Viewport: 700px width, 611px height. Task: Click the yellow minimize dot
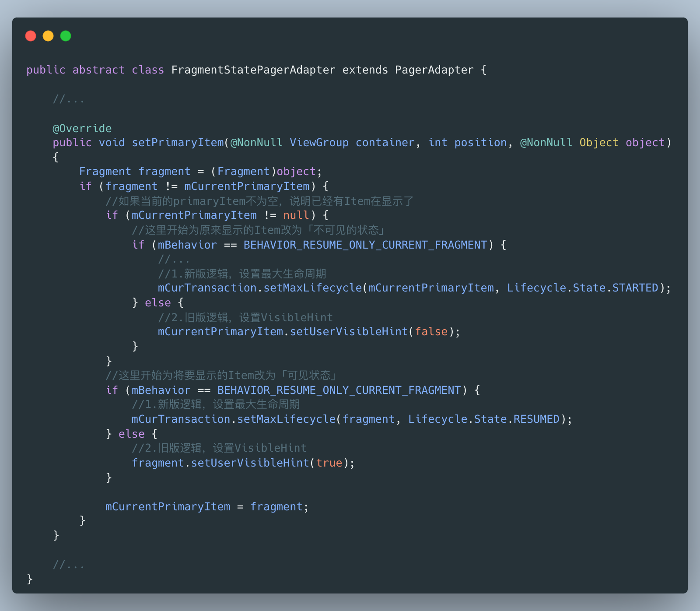tap(48, 36)
